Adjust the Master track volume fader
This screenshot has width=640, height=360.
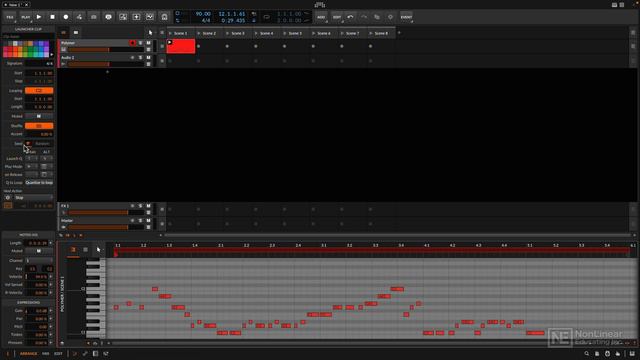tap(106, 227)
